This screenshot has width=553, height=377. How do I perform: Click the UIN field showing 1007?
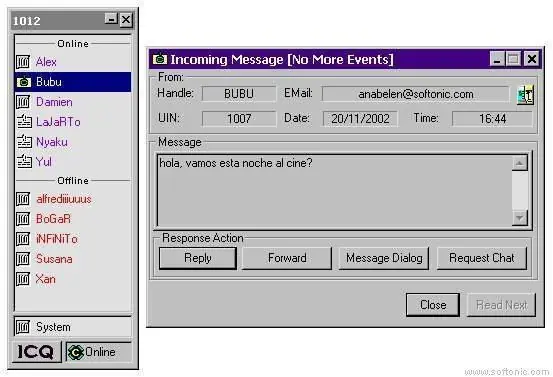point(239,118)
